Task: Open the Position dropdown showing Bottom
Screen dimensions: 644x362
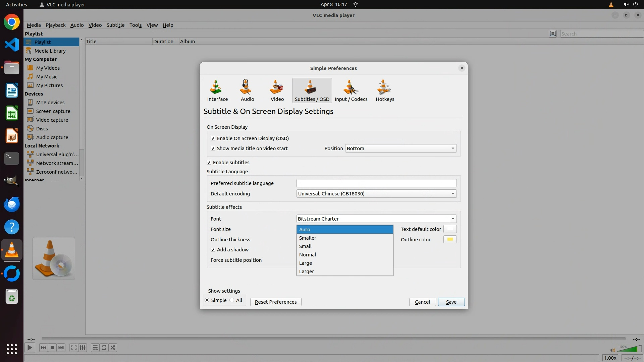Action: click(x=400, y=148)
